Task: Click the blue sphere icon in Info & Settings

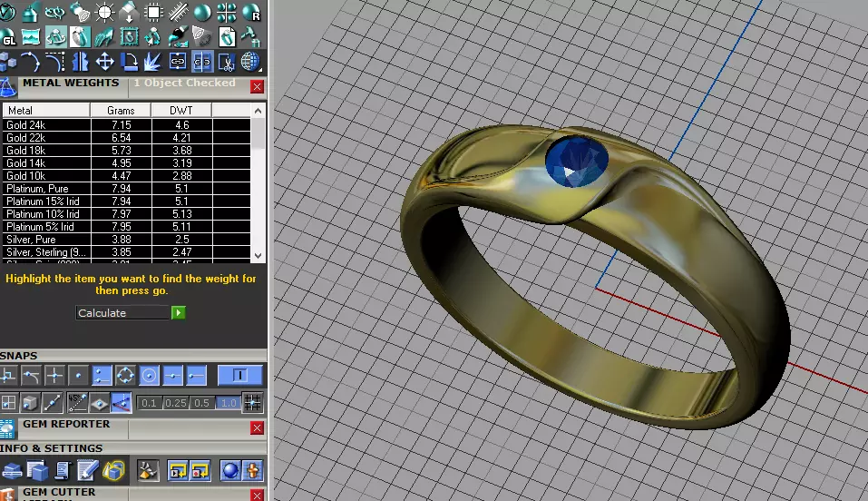Action: 229,470
